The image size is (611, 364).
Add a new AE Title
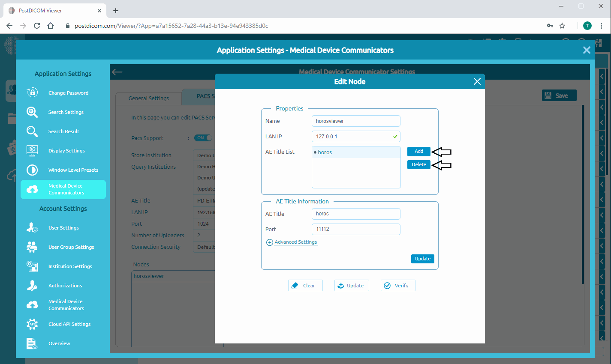(419, 151)
